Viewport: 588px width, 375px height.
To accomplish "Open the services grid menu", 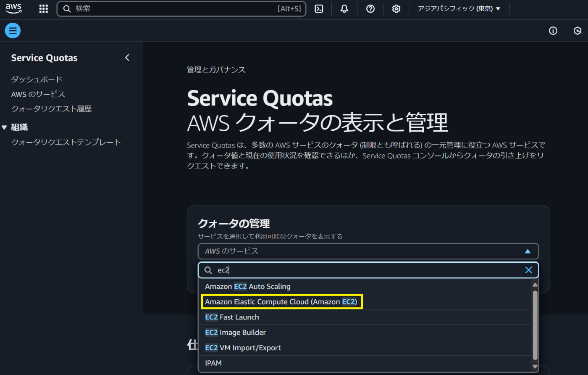I will click(x=43, y=9).
